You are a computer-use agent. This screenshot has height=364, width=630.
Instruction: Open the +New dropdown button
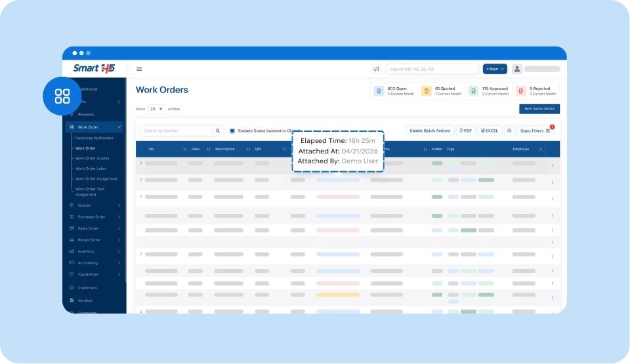[495, 69]
